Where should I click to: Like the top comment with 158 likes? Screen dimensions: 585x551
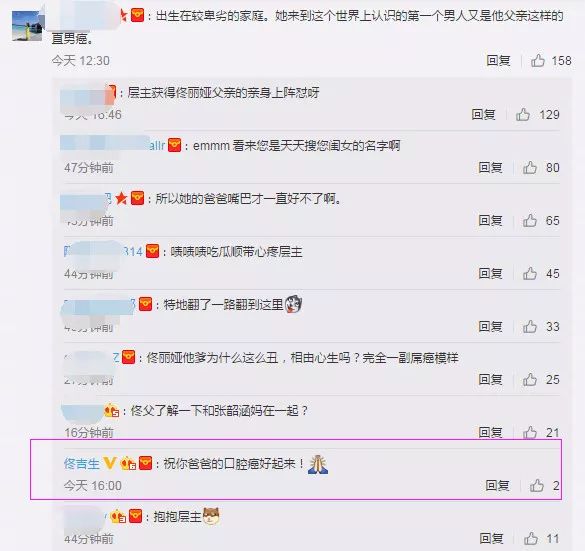[x=538, y=60]
